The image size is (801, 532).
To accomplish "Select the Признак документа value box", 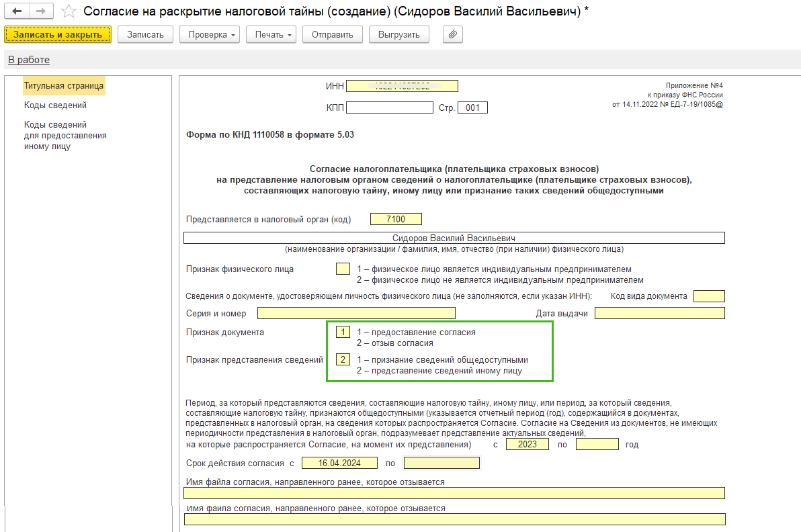I will coord(343,332).
